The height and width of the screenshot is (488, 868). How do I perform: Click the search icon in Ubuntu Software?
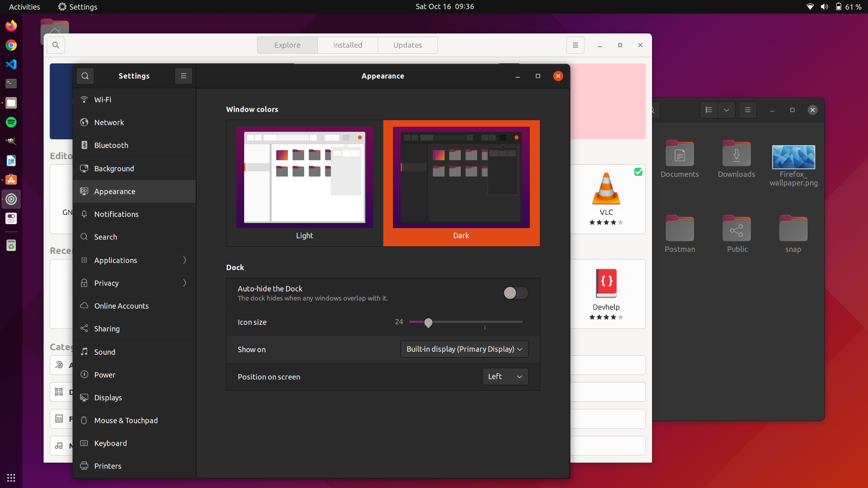(56, 45)
